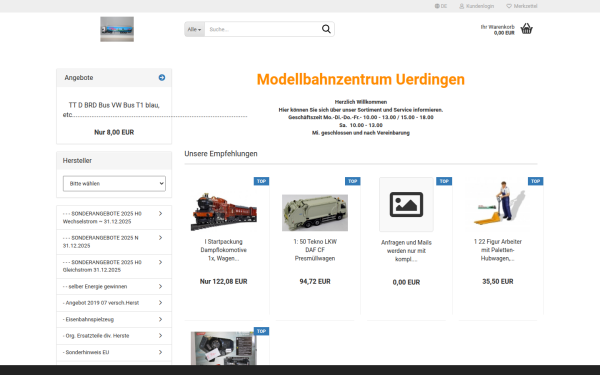Click the Modellbahnzentrum Uerdingen heading
600x375 pixels.
click(360, 80)
